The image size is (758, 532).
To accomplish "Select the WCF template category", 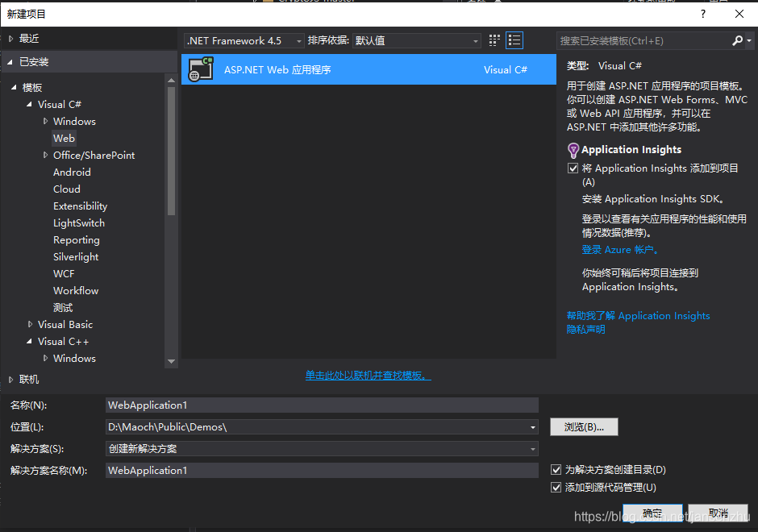I will (64, 274).
